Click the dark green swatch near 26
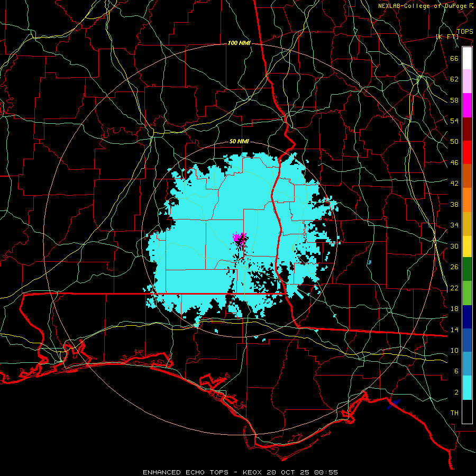The image size is (476, 476). coord(467,269)
